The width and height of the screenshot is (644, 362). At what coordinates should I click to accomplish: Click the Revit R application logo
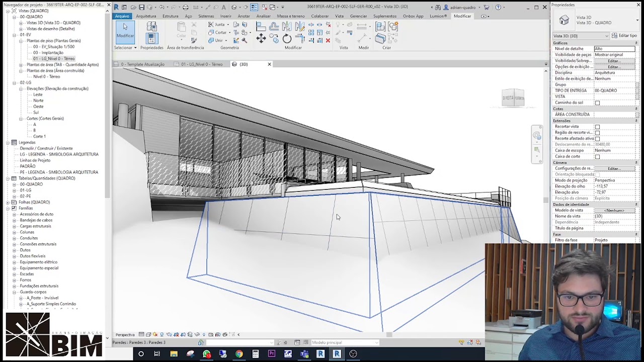(x=116, y=7)
